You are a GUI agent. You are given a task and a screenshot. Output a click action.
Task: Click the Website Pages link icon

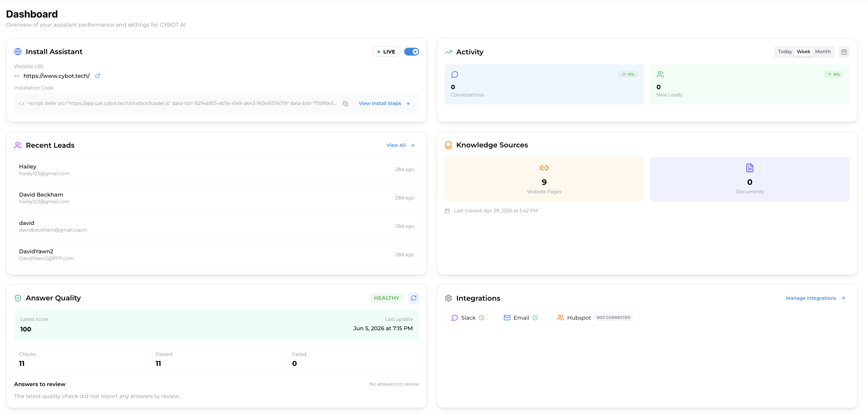pyautogui.click(x=544, y=168)
